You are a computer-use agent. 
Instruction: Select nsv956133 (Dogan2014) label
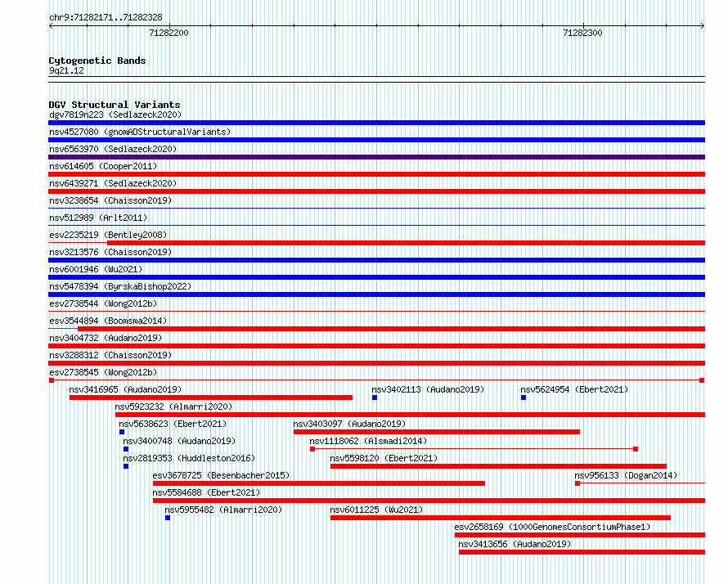[x=626, y=475]
